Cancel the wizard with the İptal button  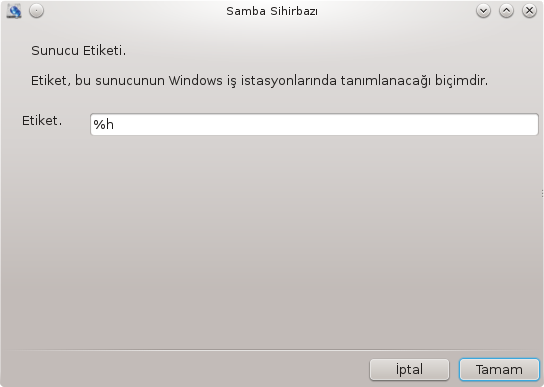tap(409, 370)
